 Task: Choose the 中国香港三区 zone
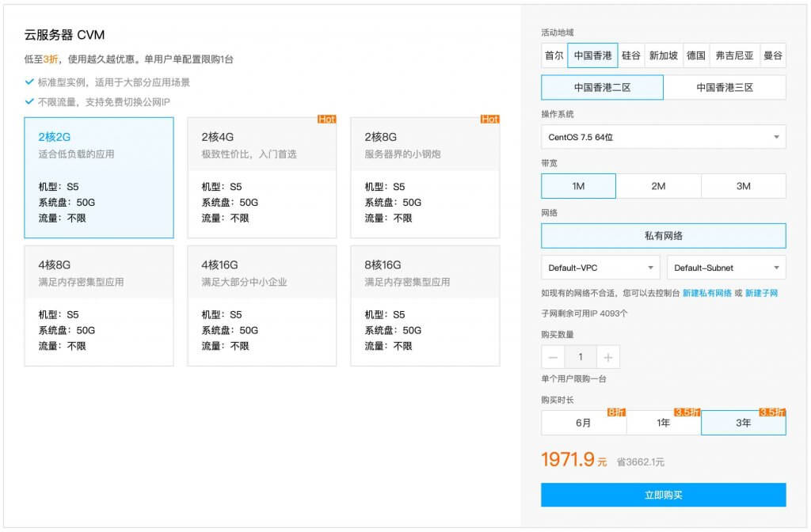(x=725, y=87)
